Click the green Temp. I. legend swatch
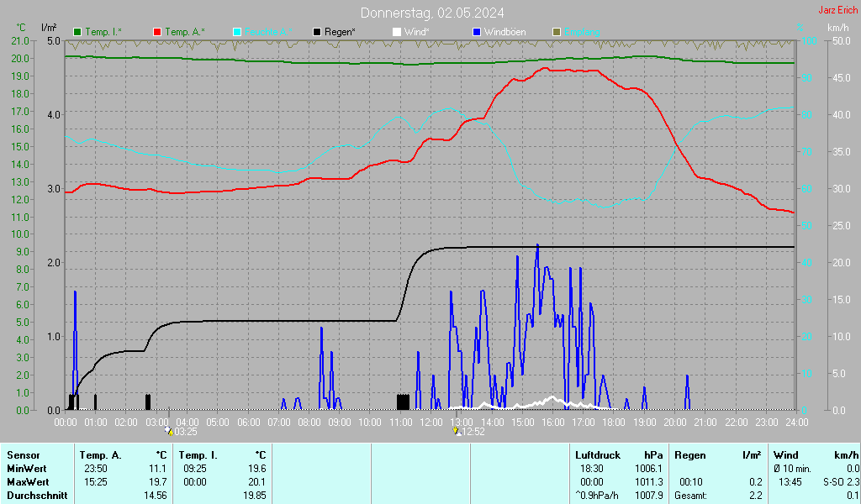The height and width of the screenshot is (504, 861). [77, 32]
